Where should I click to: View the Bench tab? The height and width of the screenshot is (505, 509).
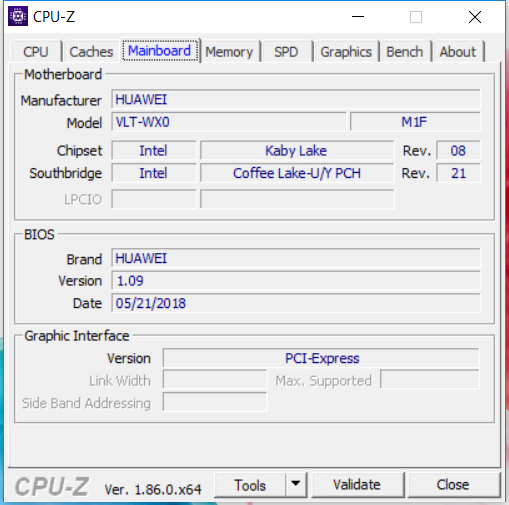click(x=404, y=52)
